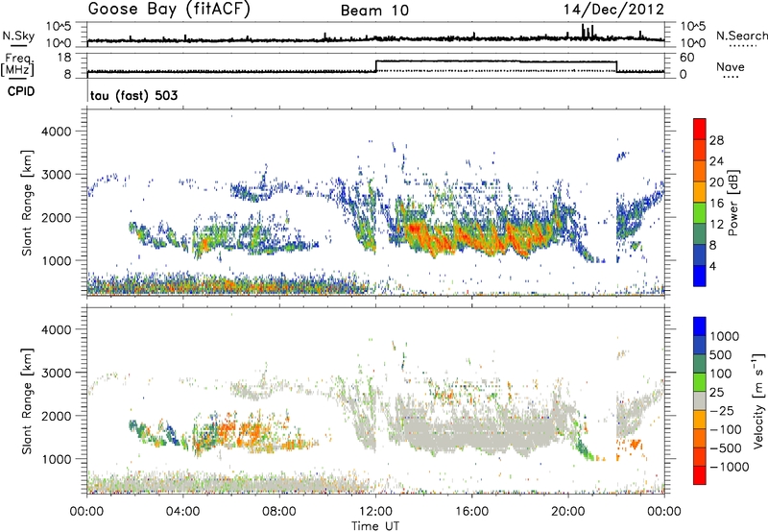The width and height of the screenshot is (768, 532).
Task: Click the '18' tick on the frequency axis
Action: (x=63, y=58)
